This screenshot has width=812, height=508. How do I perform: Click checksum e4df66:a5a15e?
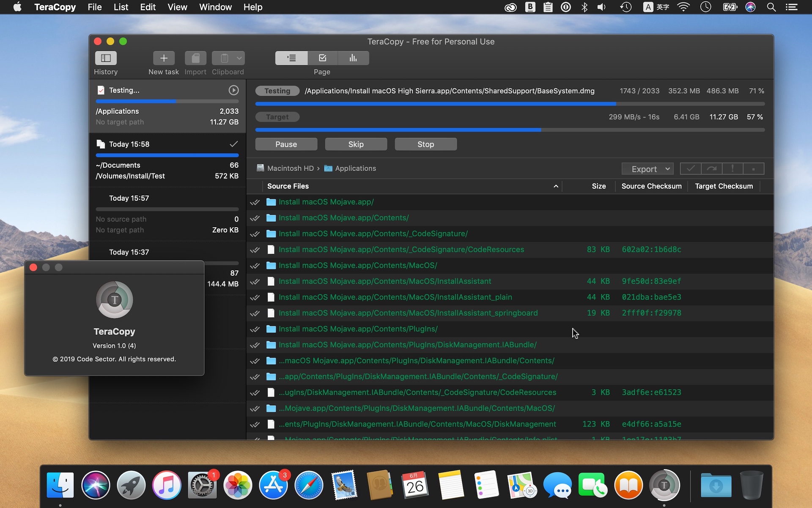tap(651, 424)
